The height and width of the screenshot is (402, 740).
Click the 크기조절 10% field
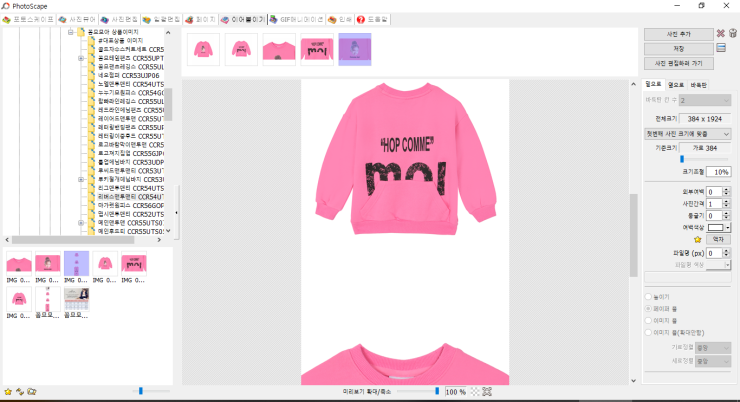[718, 172]
